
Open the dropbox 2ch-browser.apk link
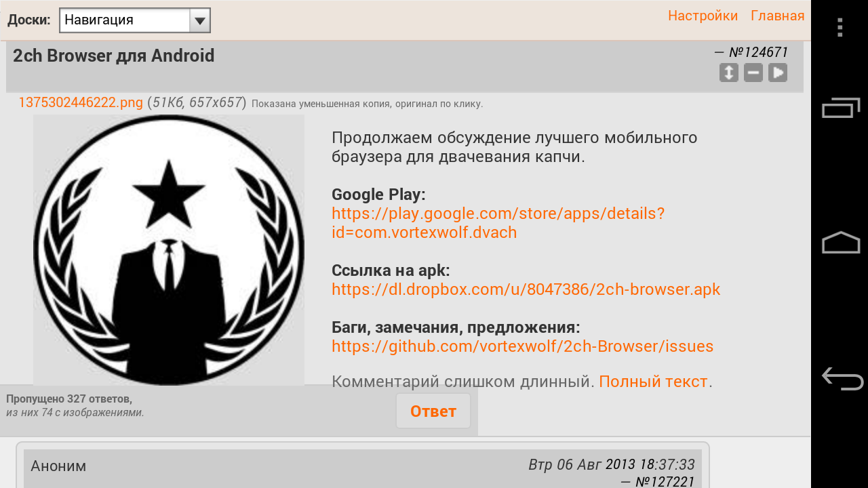click(526, 289)
